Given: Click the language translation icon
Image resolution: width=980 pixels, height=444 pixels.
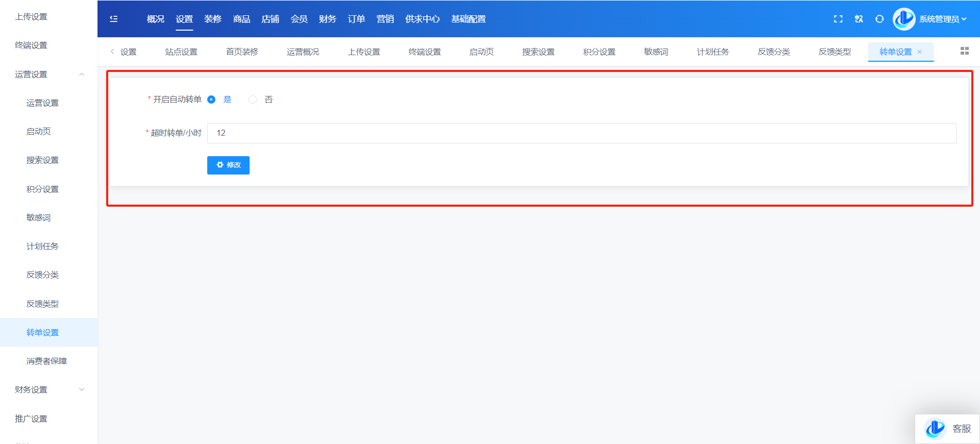Looking at the screenshot, I should [859, 19].
